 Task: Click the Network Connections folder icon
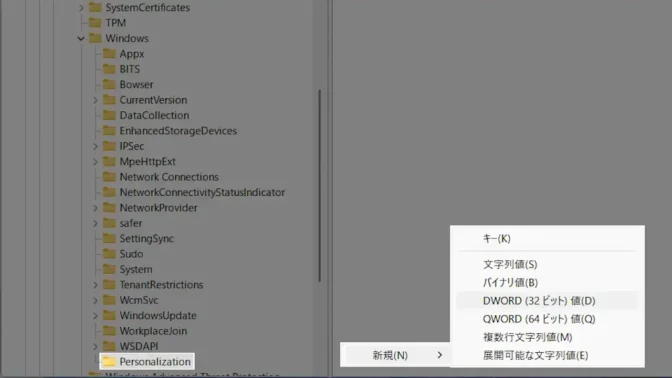coord(109,177)
